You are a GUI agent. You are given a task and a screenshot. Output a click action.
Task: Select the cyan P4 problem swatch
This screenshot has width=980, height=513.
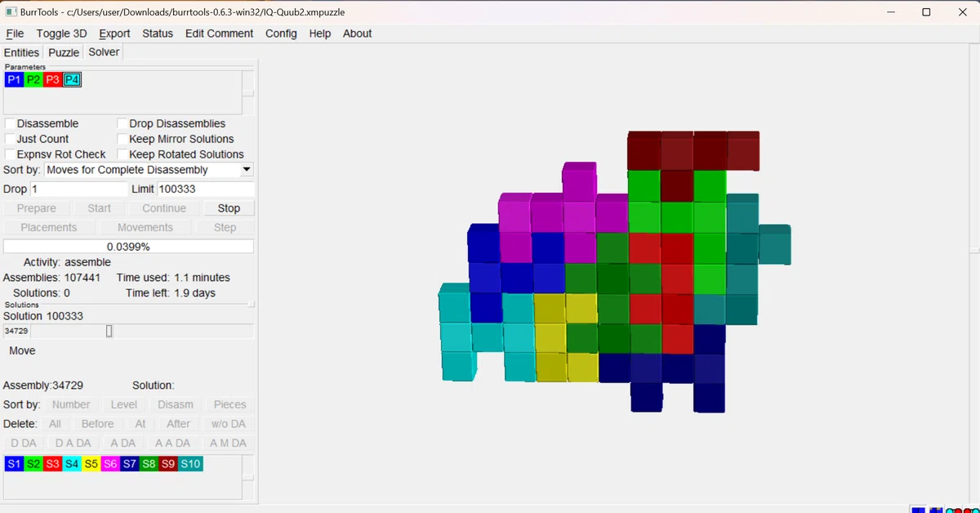(73, 79)
